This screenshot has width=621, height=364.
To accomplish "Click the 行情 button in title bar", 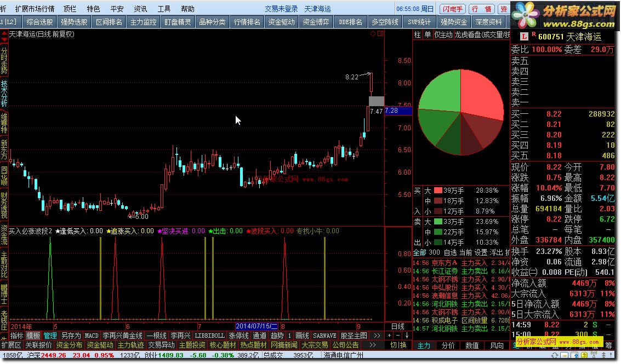I will 482,9.
